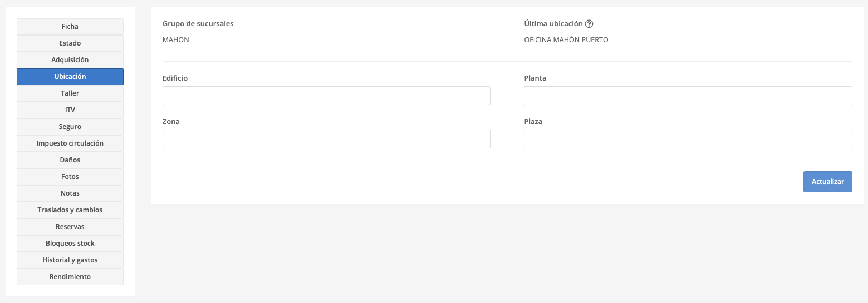
Task: Click into the Plaza field
Action: tap(688, 139)
